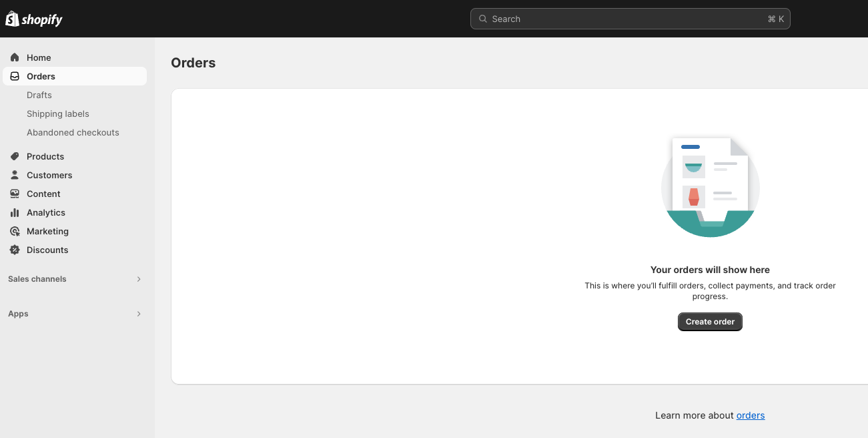Click the Content image icon
This screenshot has width=868, height=438.
pos(15,194)
